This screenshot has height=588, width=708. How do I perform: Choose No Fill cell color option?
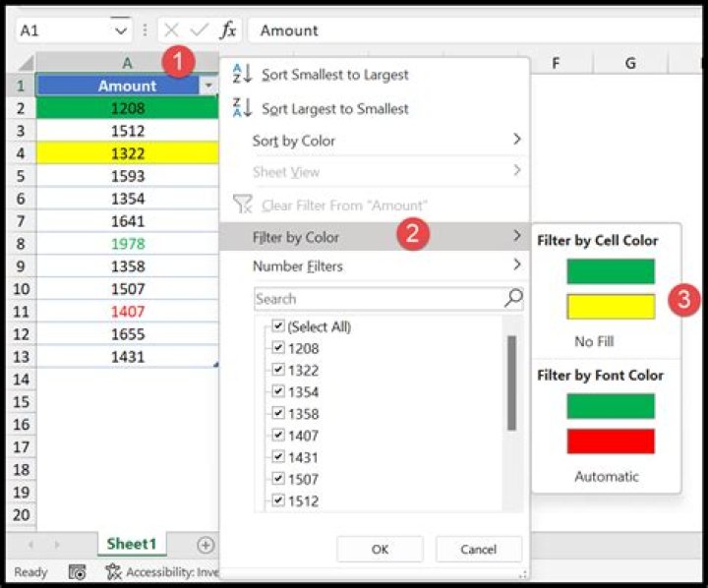point(594,341)
